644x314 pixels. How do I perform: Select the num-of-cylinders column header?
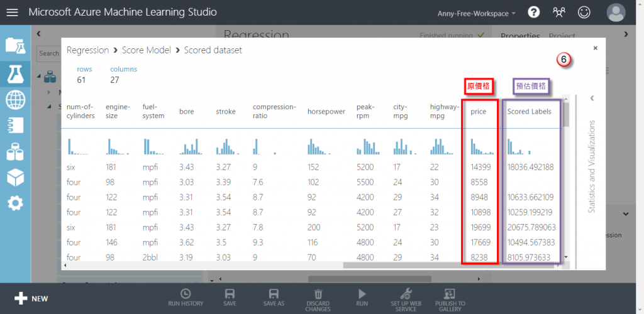(80, 111)
